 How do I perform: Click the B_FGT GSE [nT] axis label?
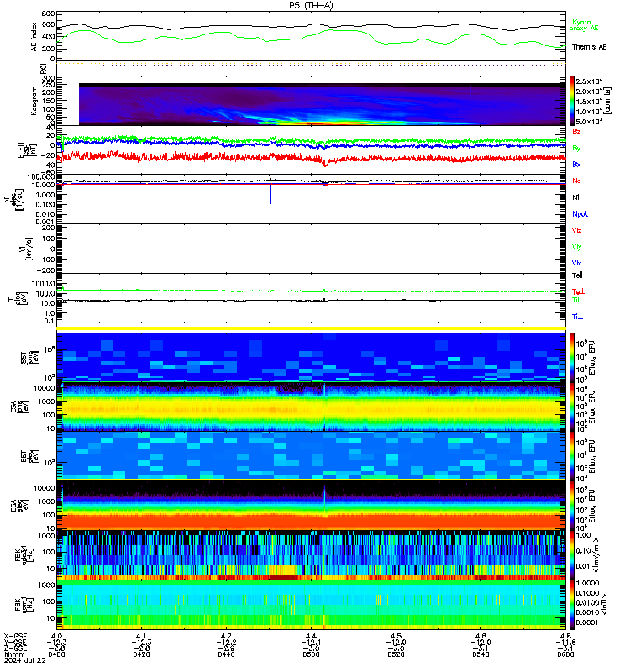click(28, 150)
